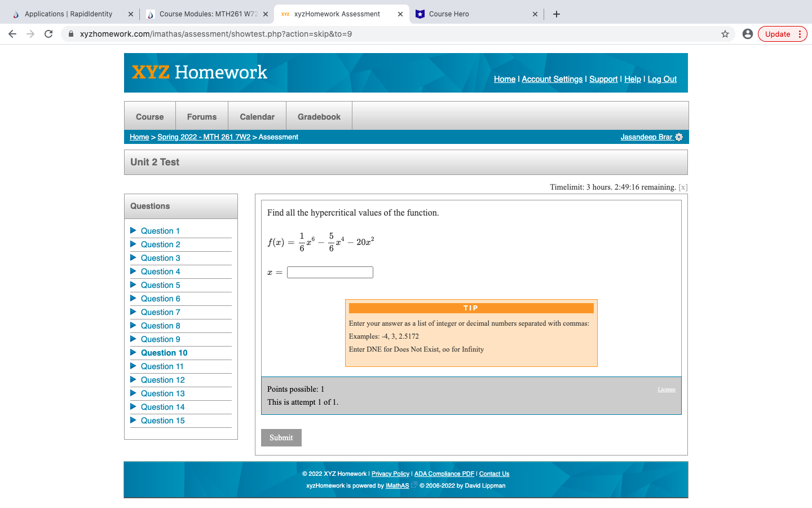Image resolution: width=812 pixels, height=508 pixels.
Task: Click the XYZ Homework logo
Action: pos(199,72)
